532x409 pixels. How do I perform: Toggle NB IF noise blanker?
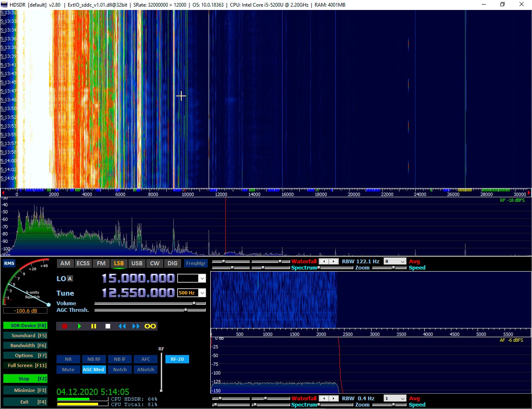click(x=120, y=359)
